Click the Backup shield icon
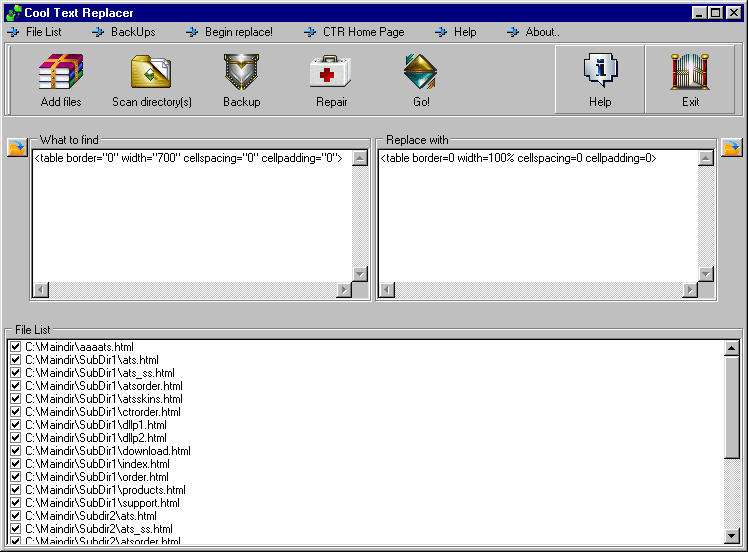Image resolution: width=748 pixels, height=552 pixels. [x=241, y=72]
